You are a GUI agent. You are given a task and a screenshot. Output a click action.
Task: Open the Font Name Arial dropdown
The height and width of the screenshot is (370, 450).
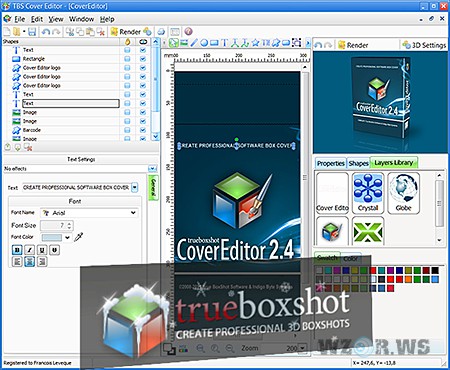point(89,213)
